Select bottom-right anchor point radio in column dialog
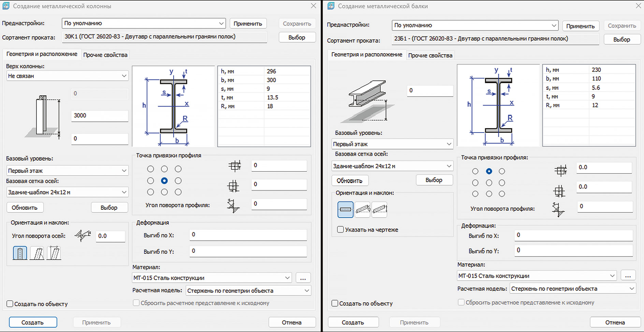Screen dimensions: 644x332 click(178, 192)
